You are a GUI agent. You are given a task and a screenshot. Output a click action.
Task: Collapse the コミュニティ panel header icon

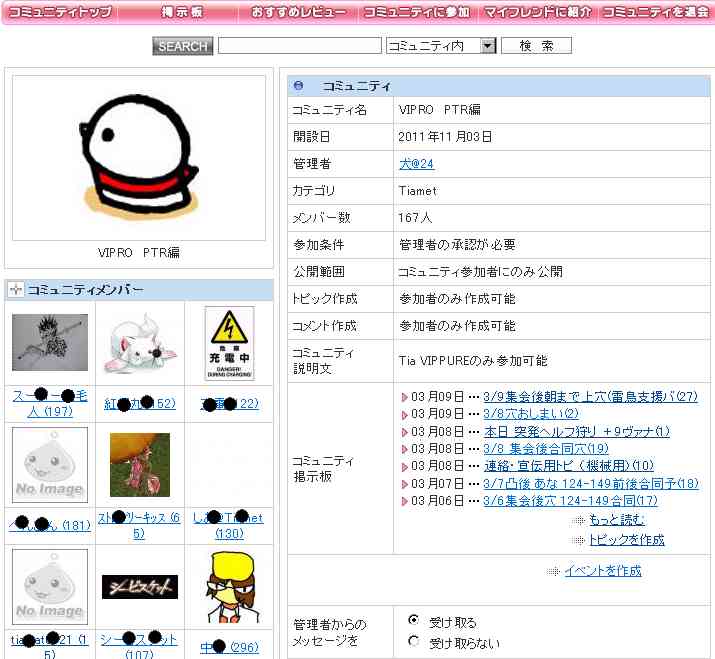[299, 86]
